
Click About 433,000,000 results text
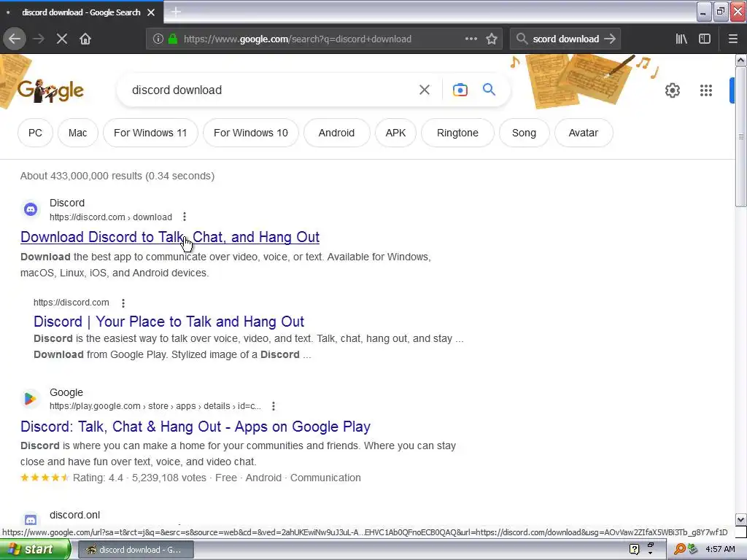[x=117, y=176]
